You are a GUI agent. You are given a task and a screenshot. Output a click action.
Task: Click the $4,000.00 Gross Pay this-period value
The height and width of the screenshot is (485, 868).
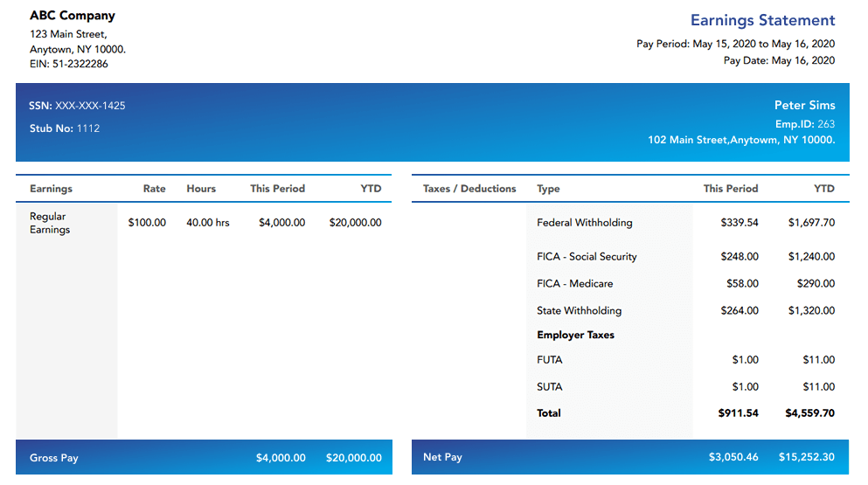click(x=281, y=458)
